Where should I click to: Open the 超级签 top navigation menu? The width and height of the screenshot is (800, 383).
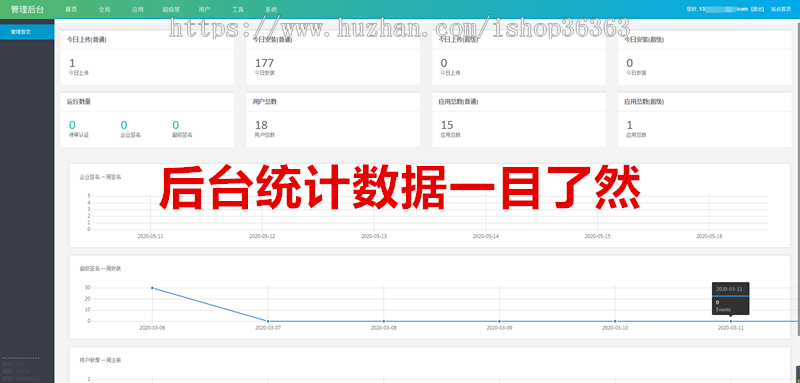[x=171, y=9]
